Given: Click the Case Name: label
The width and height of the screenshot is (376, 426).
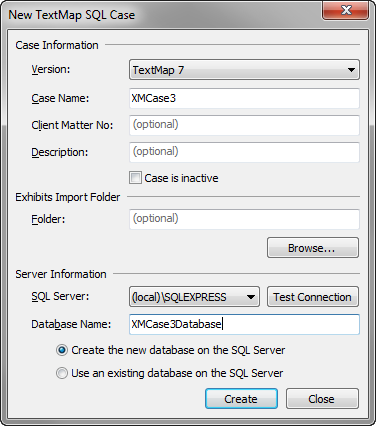Looking at the screenshot, I should point(60,98).
